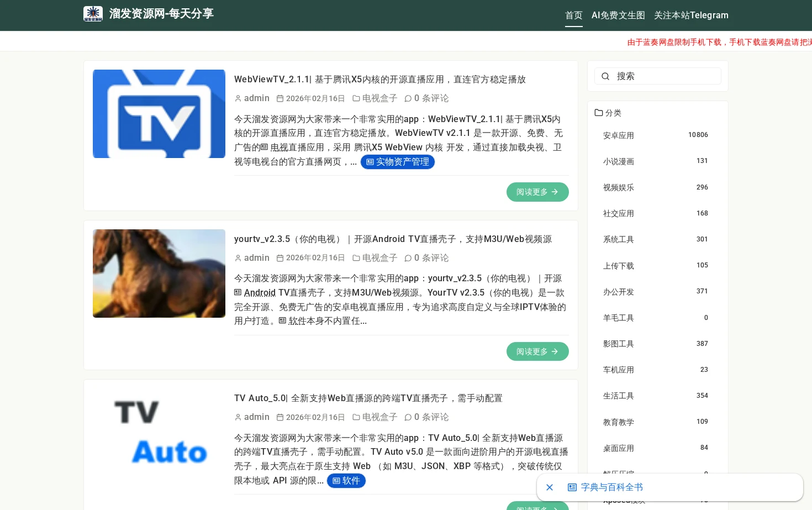Open 桌面应用 category

(x=619, y=448)
